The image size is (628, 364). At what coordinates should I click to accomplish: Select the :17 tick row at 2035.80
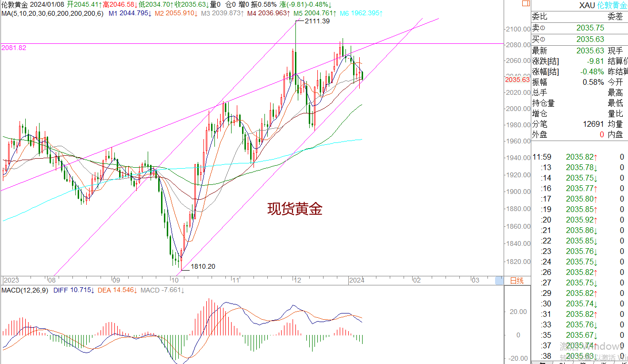[579, 199]
